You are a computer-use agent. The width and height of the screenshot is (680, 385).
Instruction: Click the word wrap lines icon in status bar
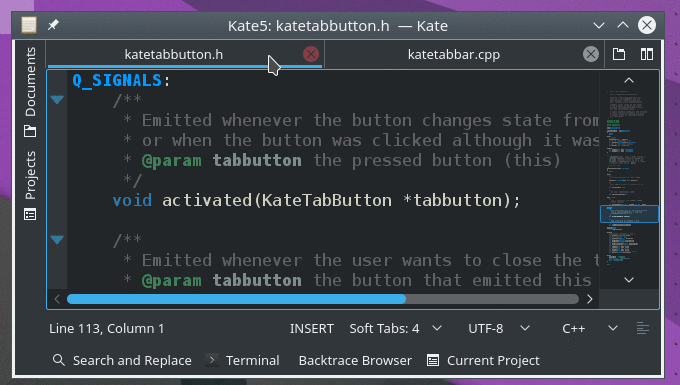click(x=643, y=329)
